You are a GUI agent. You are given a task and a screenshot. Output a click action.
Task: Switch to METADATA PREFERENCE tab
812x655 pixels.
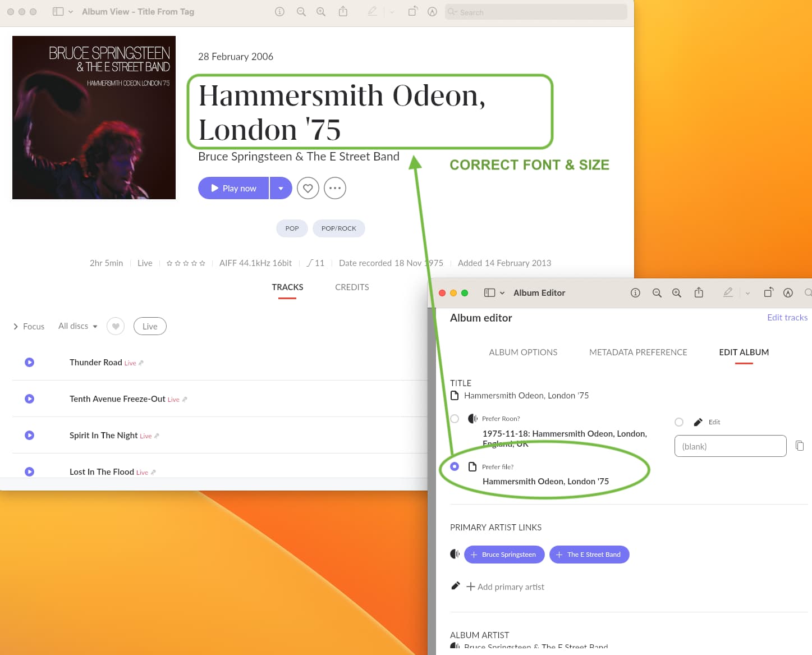[638, 352]
